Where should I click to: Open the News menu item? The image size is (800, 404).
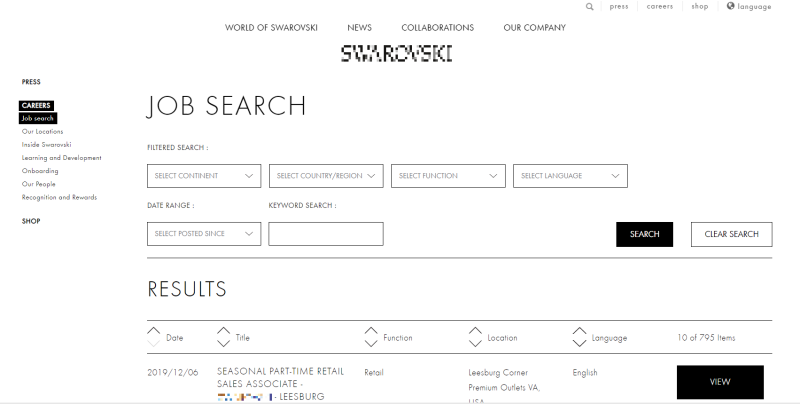[x=359, y=28]
